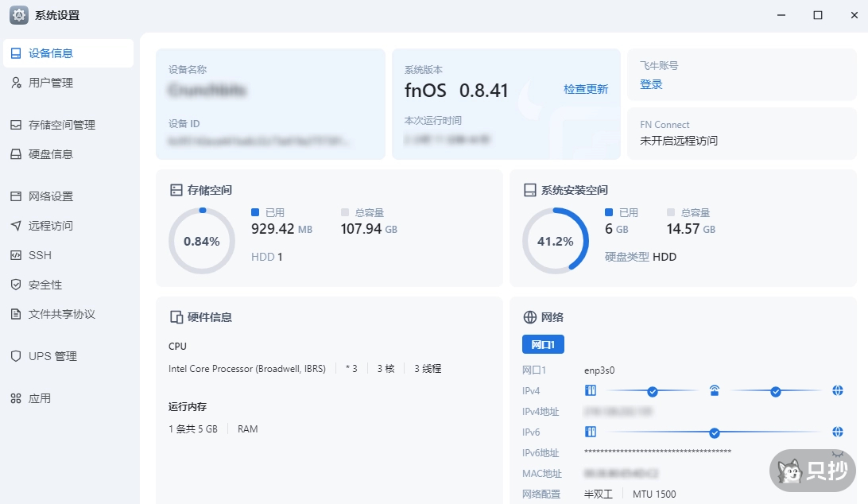The width and height of the screenshot is (868, 504).
Task: Click the System Settings gear icon
Action: 19,15
